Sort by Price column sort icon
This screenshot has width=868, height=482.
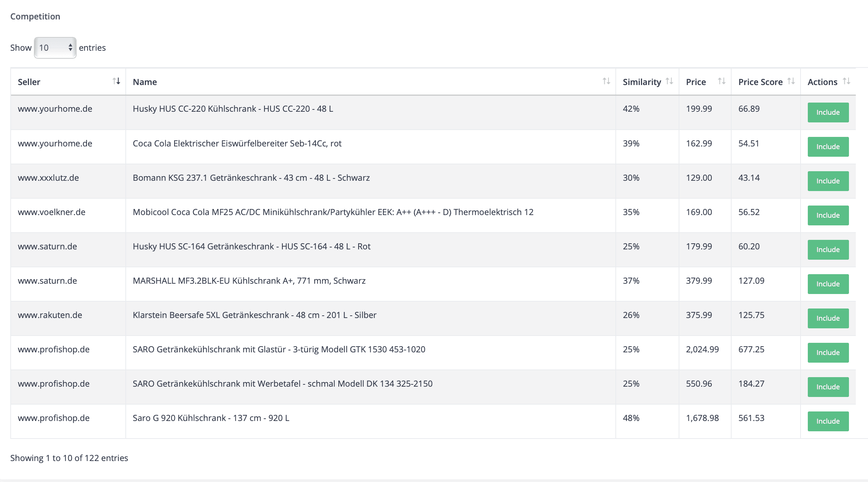[721, 81]
